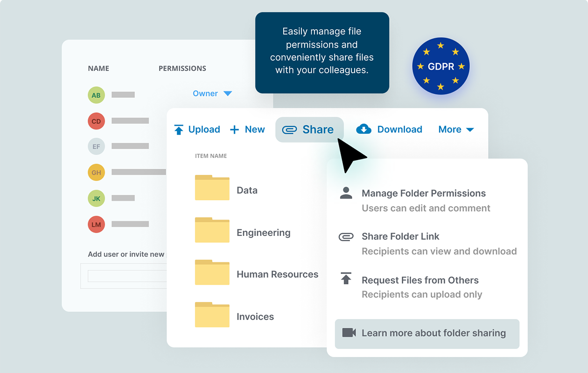Choose Manage Folder Permissions

click(x=423, y=193)
